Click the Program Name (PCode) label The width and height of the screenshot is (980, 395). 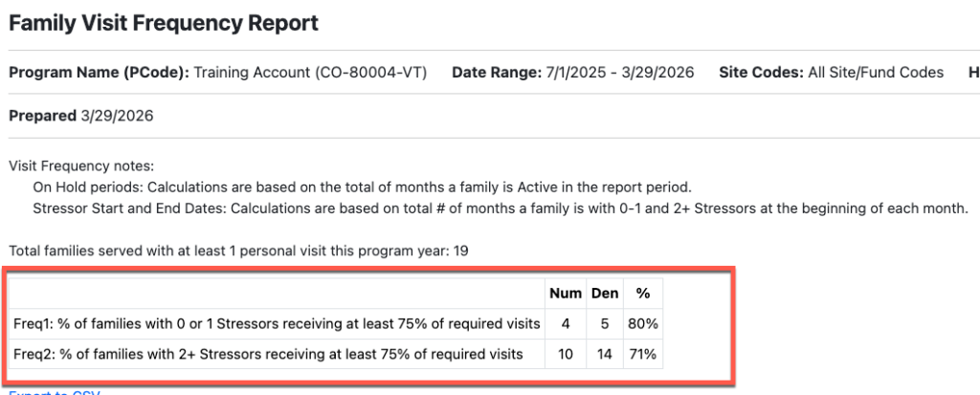click(99, 73)
